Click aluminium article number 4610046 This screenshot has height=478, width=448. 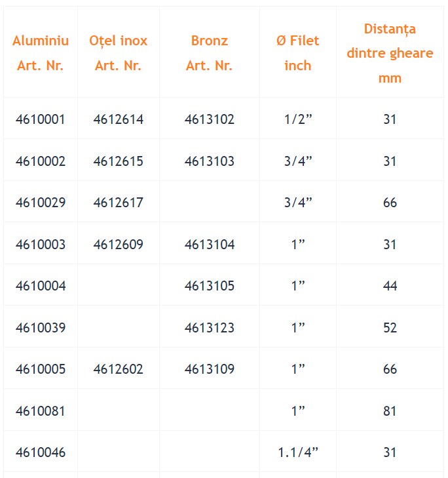coord(41,452)
